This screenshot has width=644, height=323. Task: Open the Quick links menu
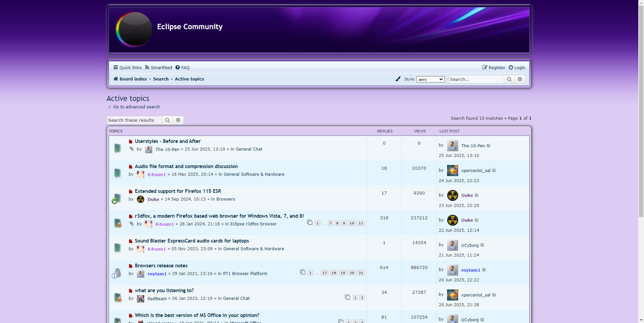tap(127, 67)
